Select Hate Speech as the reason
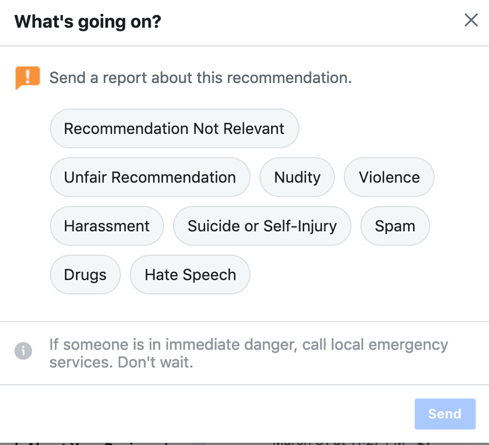The height and width of the screenshot is (445, 489). 190,275
